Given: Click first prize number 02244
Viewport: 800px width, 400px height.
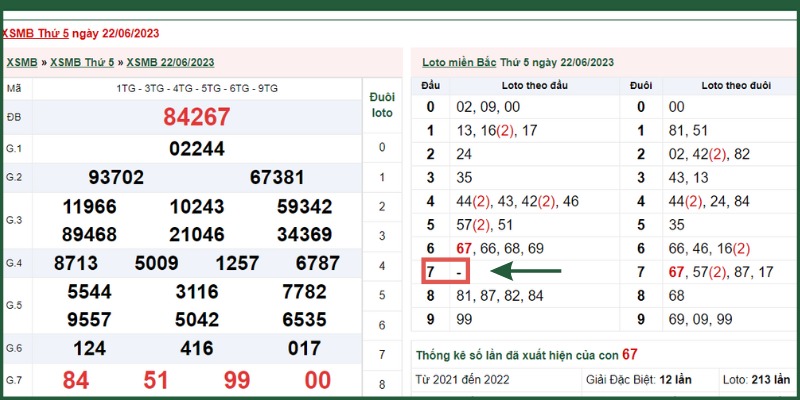Looking at the screenshot, I should point(197,149).
